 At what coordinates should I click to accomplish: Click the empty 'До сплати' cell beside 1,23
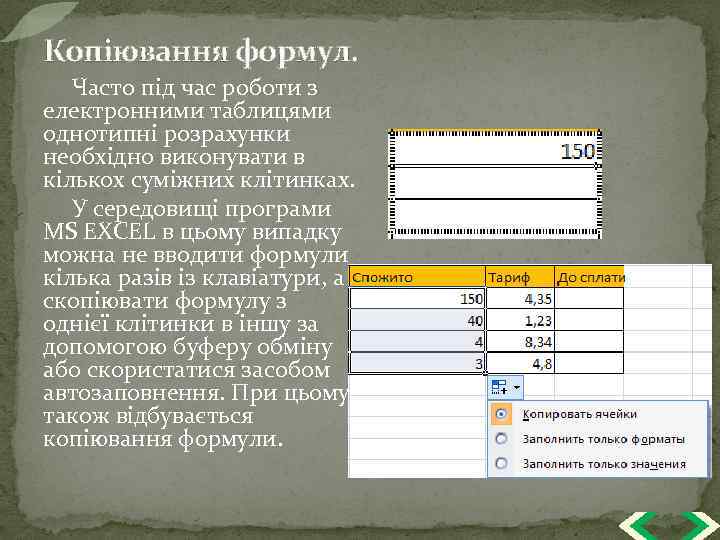point(590,320)
